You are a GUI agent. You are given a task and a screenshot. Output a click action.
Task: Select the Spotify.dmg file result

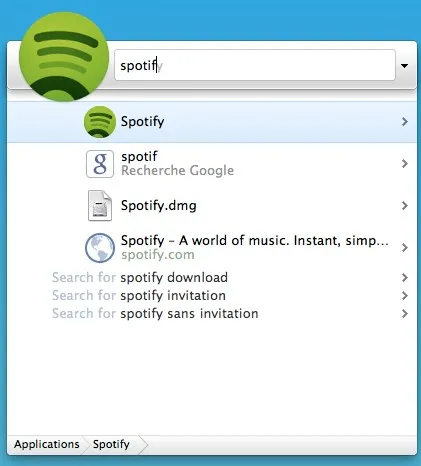(x=212, y=206)
